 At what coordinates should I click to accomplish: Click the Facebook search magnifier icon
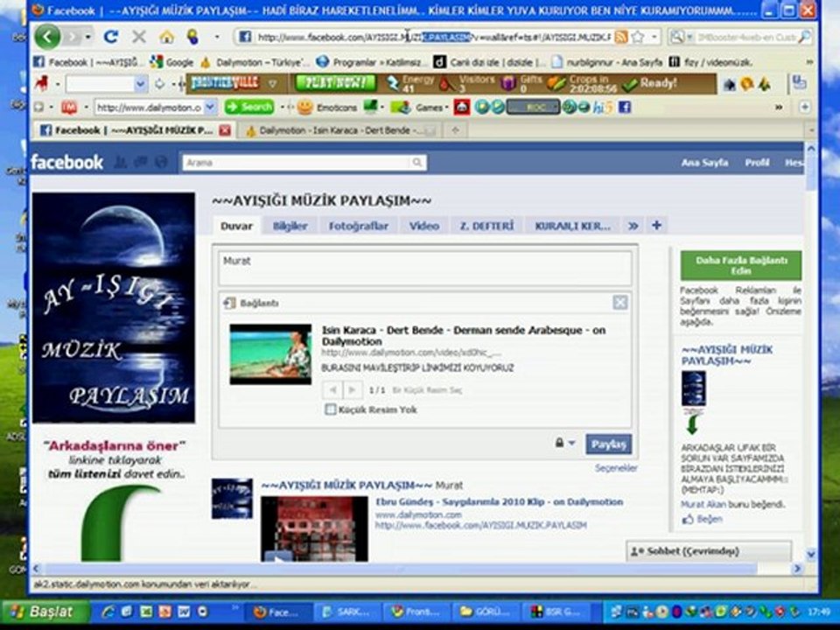(416, 163)
